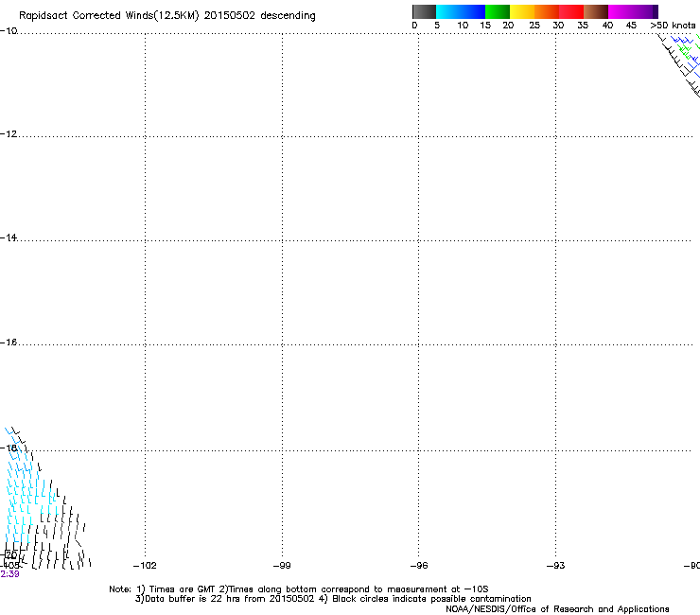Click the '5' label under the color bar

pos(437,26)
